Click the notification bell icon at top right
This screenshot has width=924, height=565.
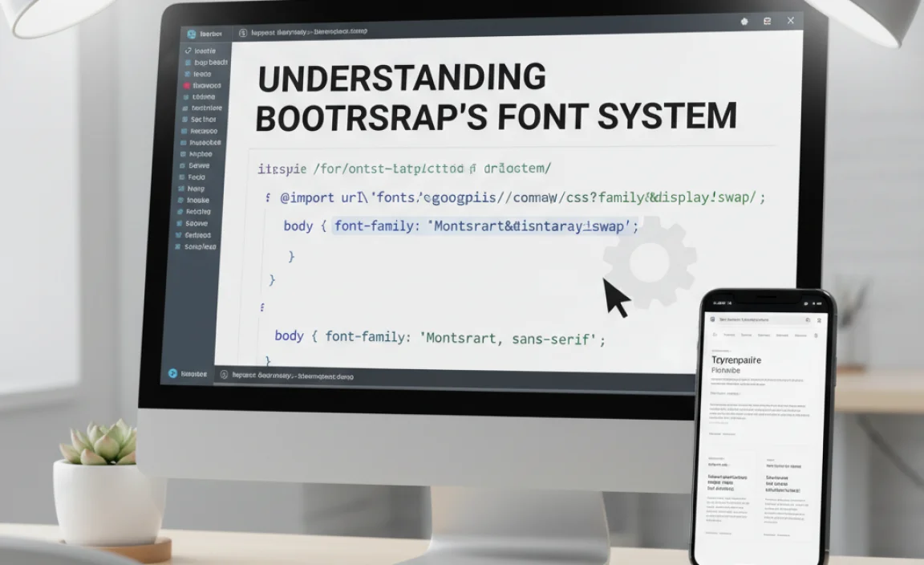[744, 22]
